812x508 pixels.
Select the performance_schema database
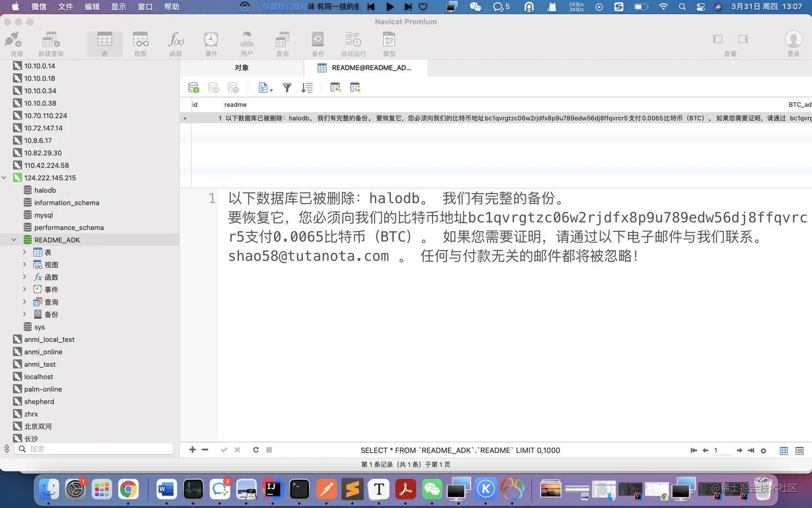[x=69, y=227]
